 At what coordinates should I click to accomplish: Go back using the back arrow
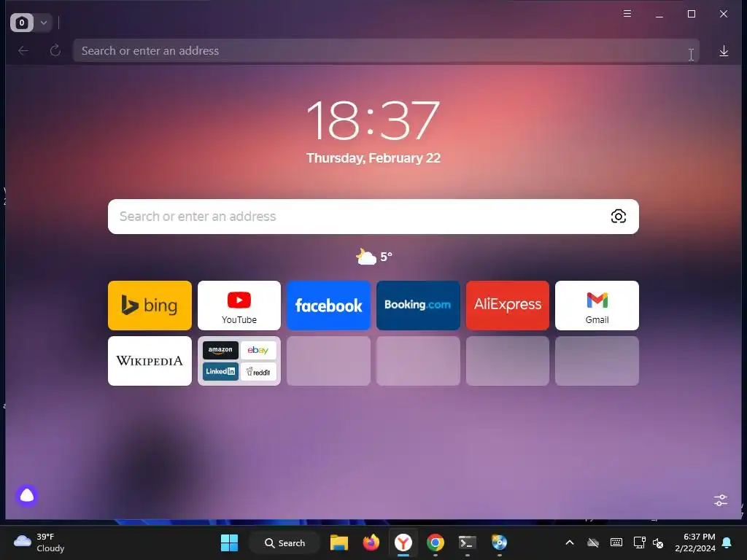23,50
